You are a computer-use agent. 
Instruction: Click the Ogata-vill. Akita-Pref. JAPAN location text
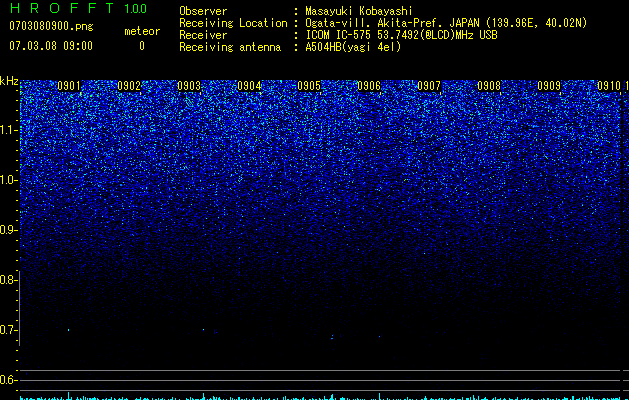coord(446,23)
